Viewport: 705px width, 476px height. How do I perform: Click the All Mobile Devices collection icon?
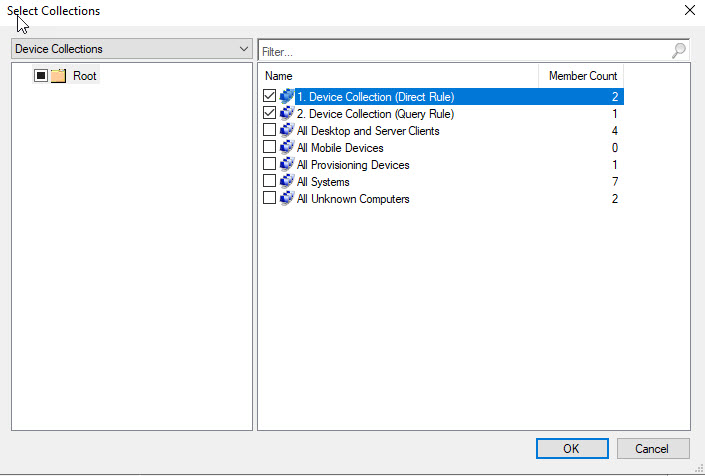click(x=287, y=148)
